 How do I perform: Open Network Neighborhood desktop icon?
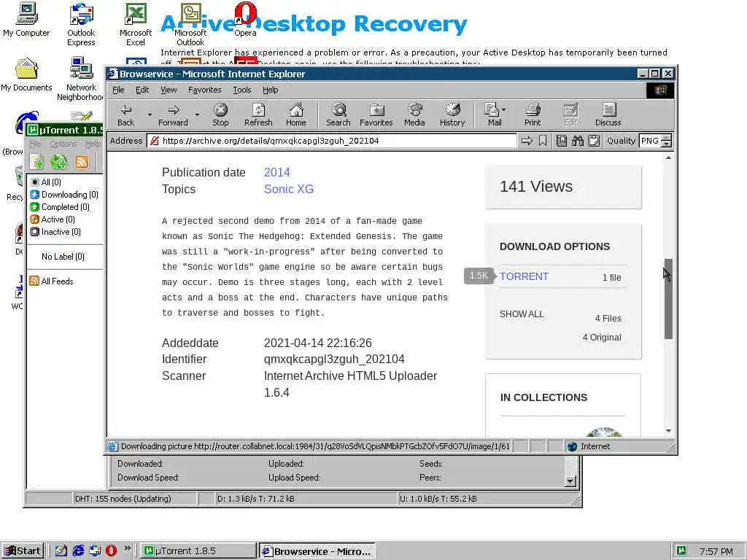pyautogui.click(x=80, y=79)
